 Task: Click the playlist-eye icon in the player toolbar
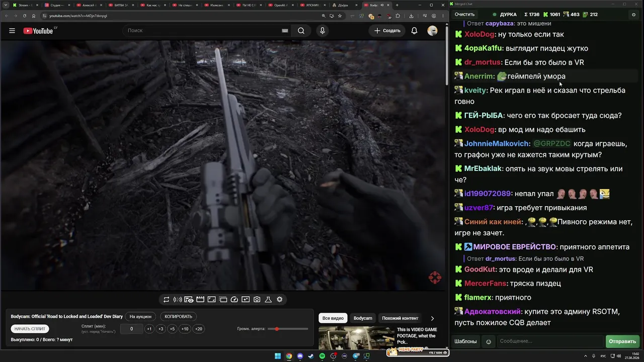[189, 300]
